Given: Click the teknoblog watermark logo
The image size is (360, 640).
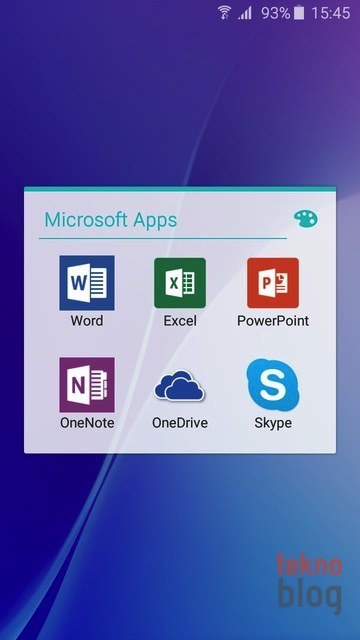Looking at the screenshot, I should tap(310, 583).
